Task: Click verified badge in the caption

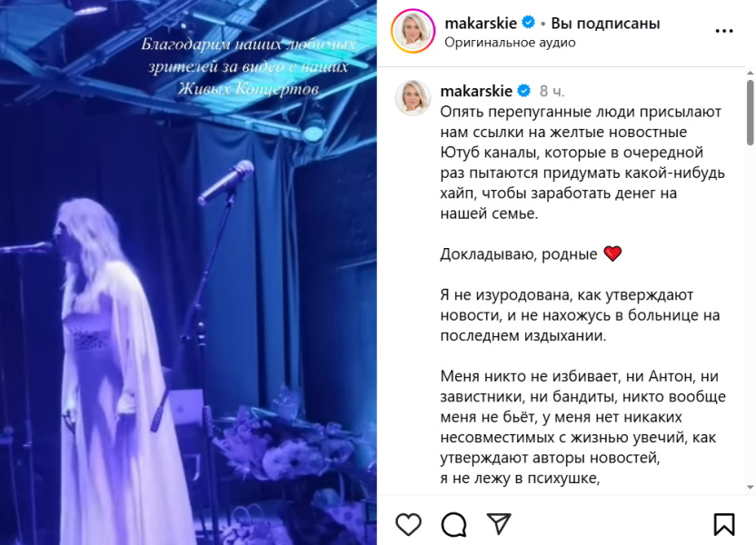Action: click(524, 90)
